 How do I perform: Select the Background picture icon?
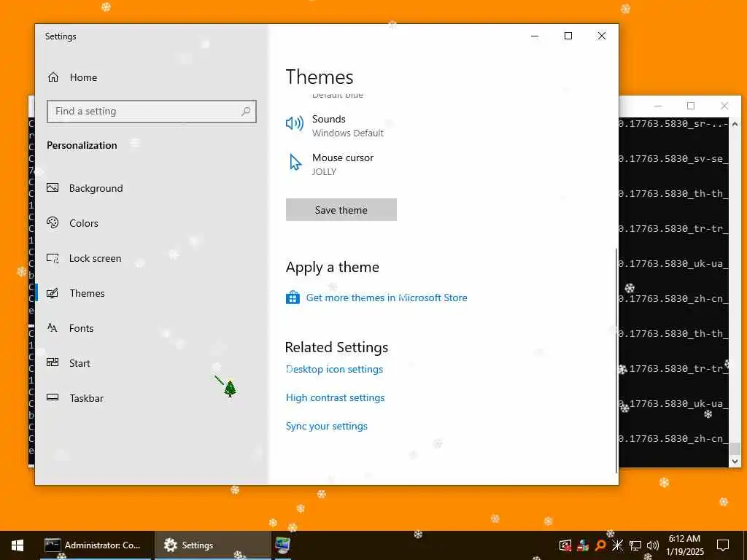[x=53, y=187]
